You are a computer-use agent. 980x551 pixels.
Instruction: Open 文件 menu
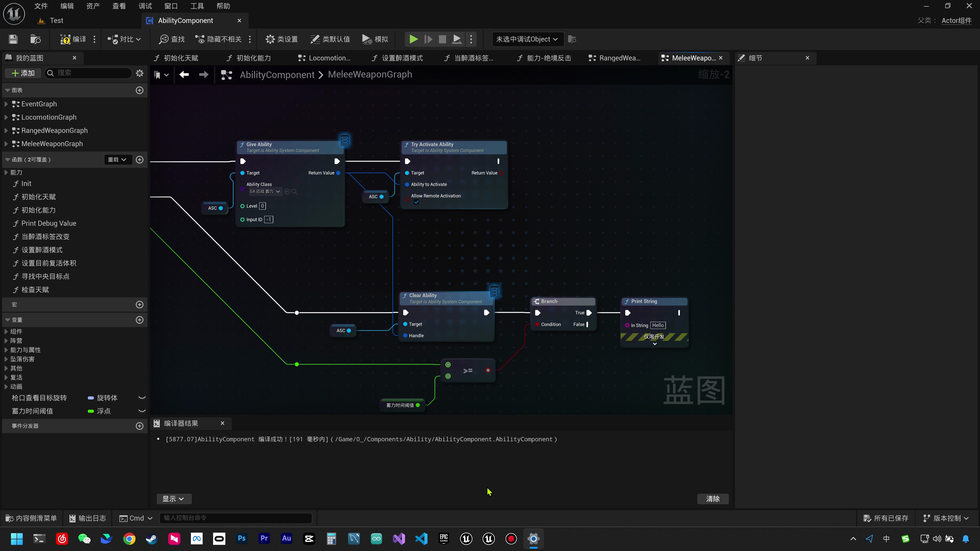tap(41, 6)
